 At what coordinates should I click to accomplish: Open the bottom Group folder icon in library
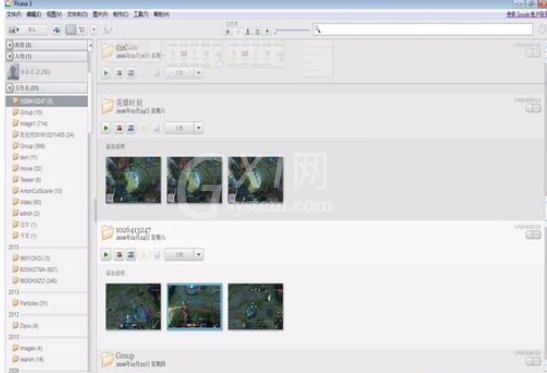click(107, 359)
